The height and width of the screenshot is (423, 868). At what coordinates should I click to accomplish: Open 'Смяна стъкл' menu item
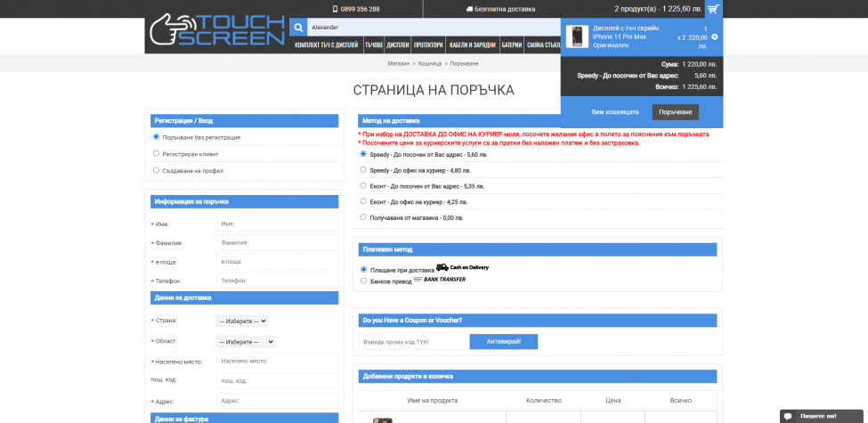pyautogui.click(x=542, y=45)
